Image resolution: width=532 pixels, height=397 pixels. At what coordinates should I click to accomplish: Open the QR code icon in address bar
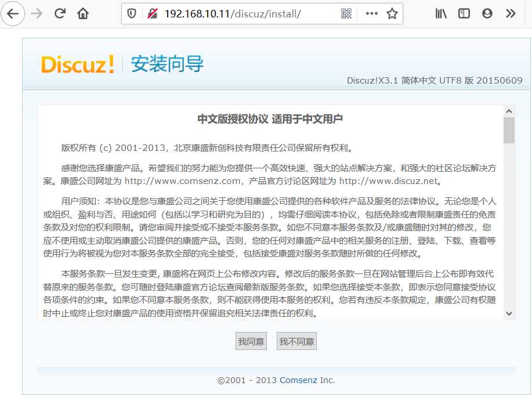click(346, 13)
